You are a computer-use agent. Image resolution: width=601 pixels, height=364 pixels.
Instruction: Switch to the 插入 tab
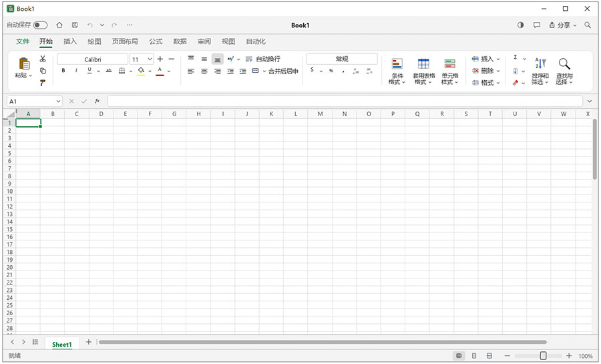point(70,41)
